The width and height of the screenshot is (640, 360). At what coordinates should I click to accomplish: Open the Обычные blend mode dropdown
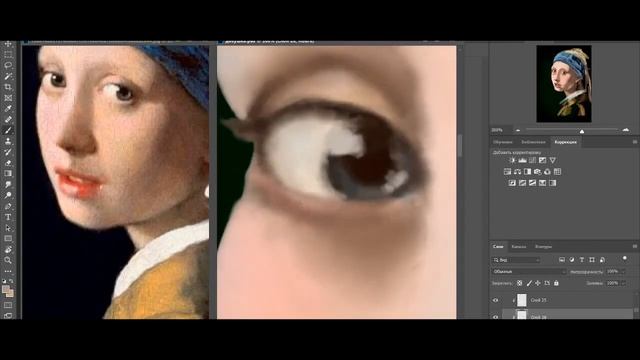pos(529,271)
